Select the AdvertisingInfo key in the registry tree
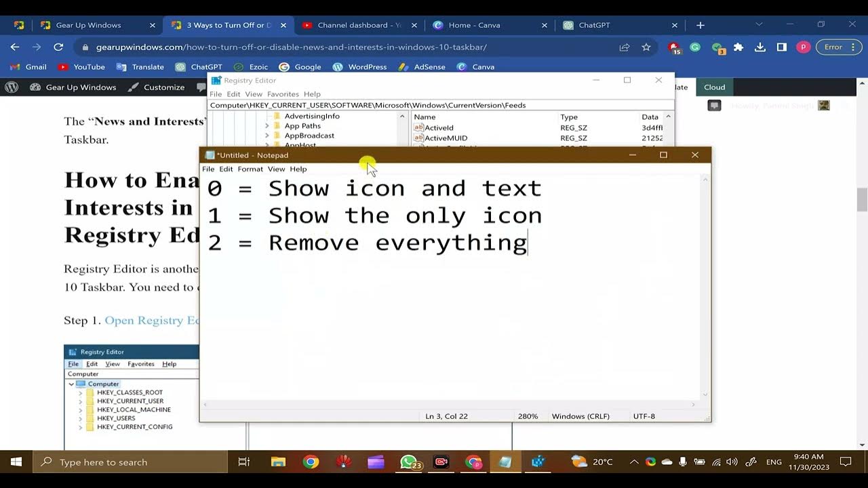Viewport: 868px width, 488px height. (x=312, y=116)
